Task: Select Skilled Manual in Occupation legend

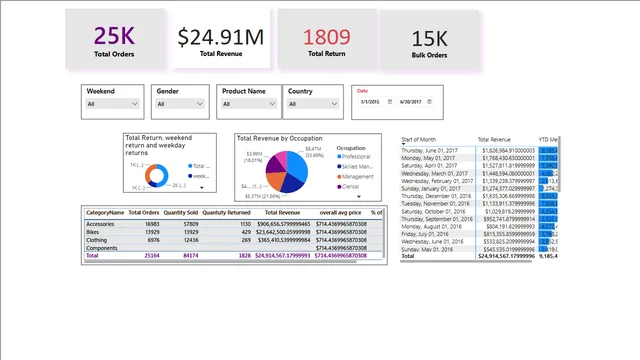Action: (x=355, y=167)
